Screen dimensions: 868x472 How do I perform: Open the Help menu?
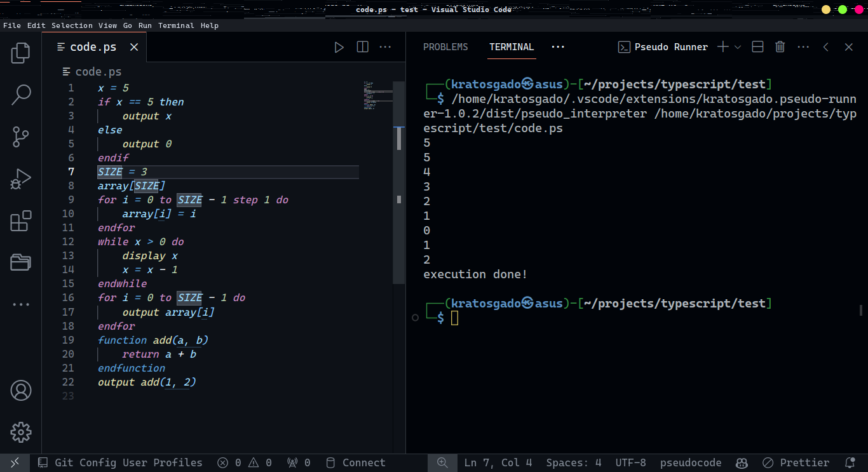[210, 25]
